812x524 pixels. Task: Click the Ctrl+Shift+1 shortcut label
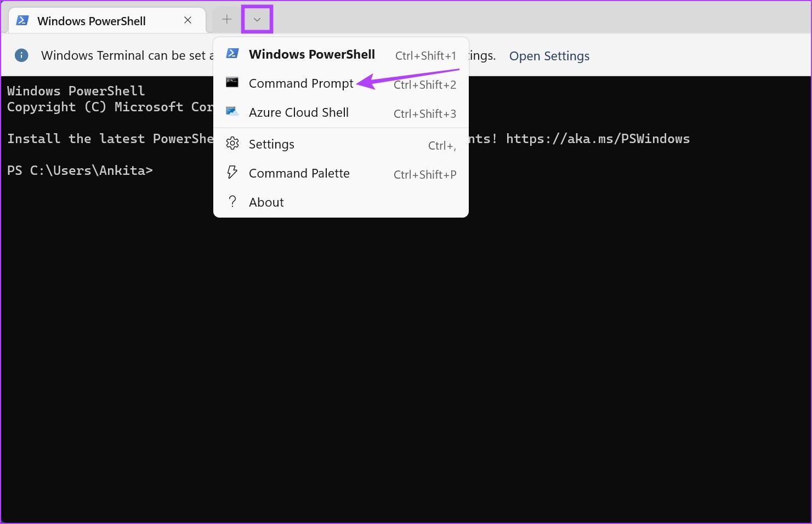(426, 55)
